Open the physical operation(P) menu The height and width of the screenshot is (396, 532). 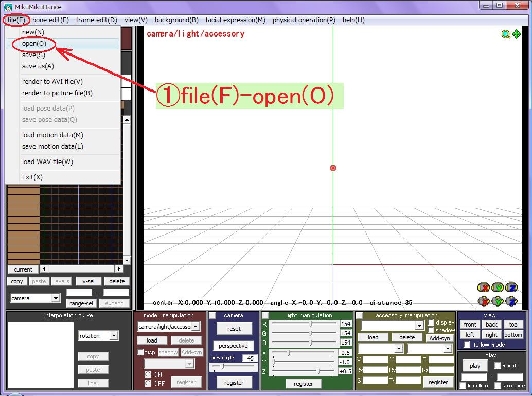point(304,20)
